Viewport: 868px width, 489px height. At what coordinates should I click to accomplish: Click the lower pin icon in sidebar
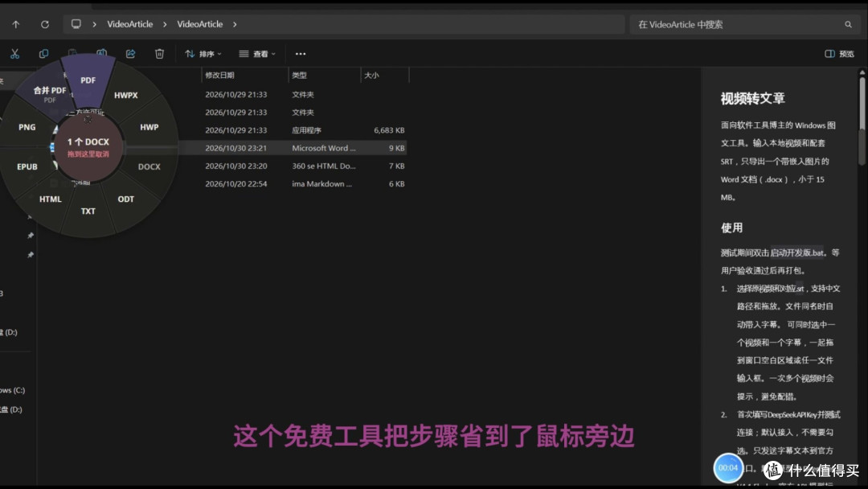(31, 255)
